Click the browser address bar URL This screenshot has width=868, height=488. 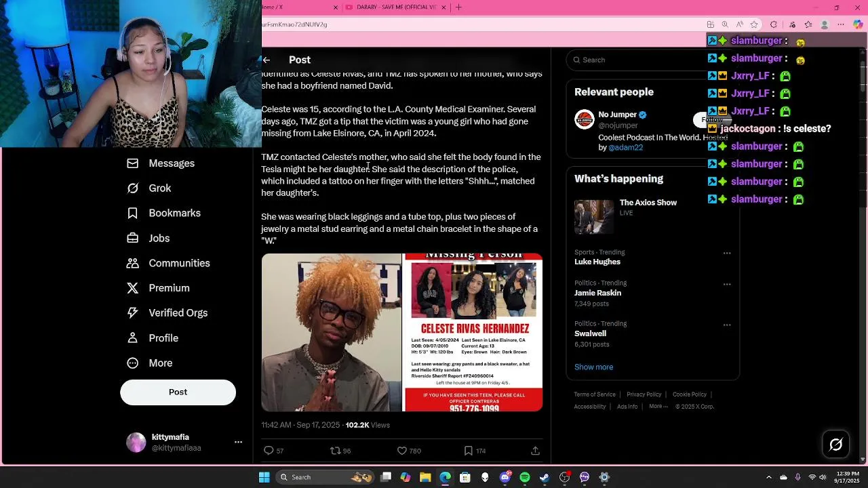click(x=296, y=24)
